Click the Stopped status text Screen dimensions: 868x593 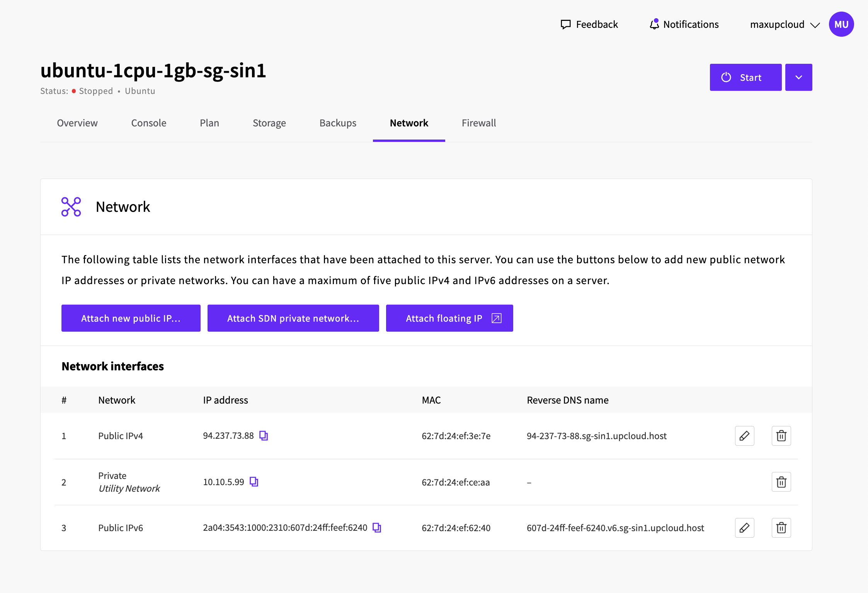click(96, 91)
